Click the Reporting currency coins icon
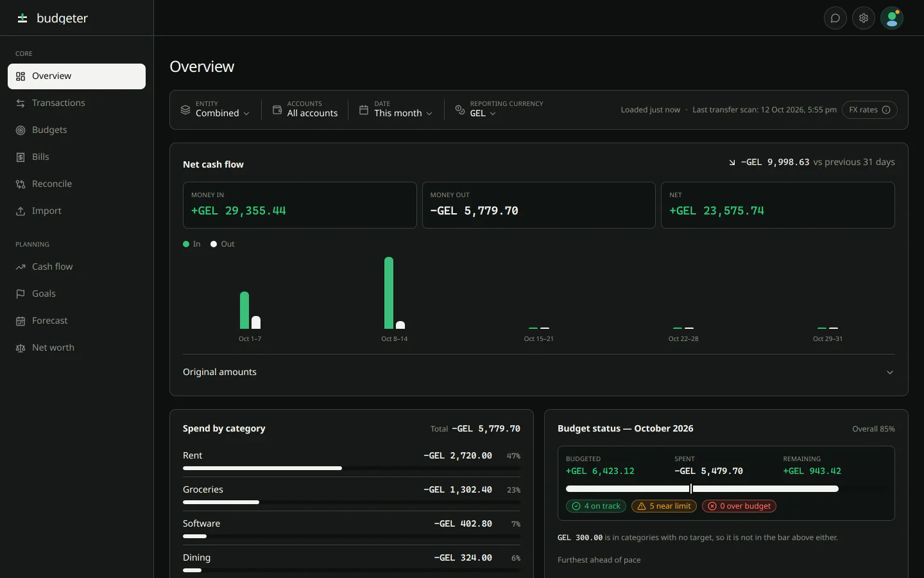Viewport: 924px width, 578px height. click(460, 110)
